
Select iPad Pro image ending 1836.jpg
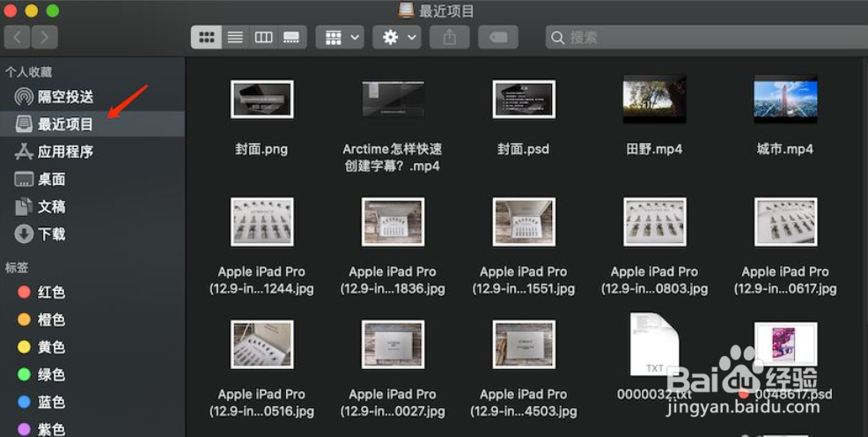tap(393, 221)
